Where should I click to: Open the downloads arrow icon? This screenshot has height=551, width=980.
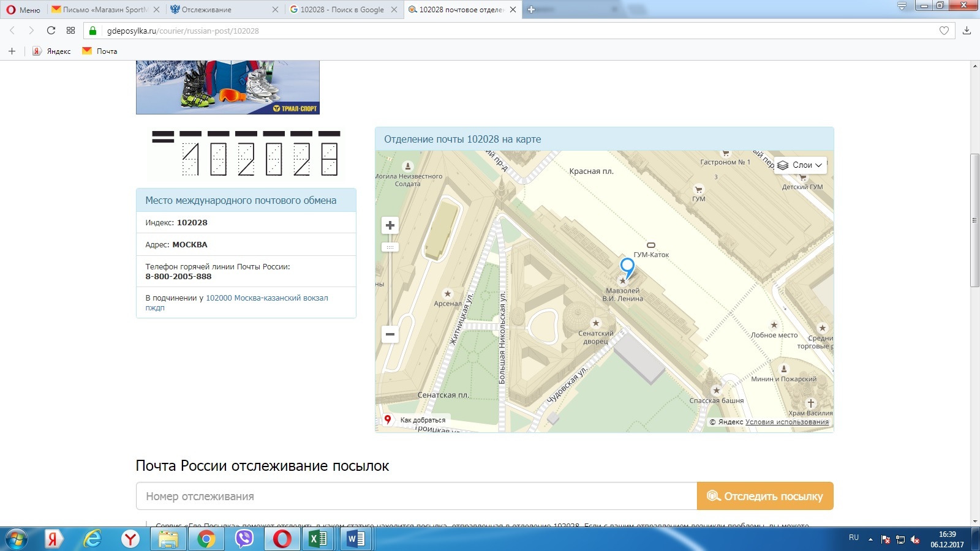(x=967, y=31)
